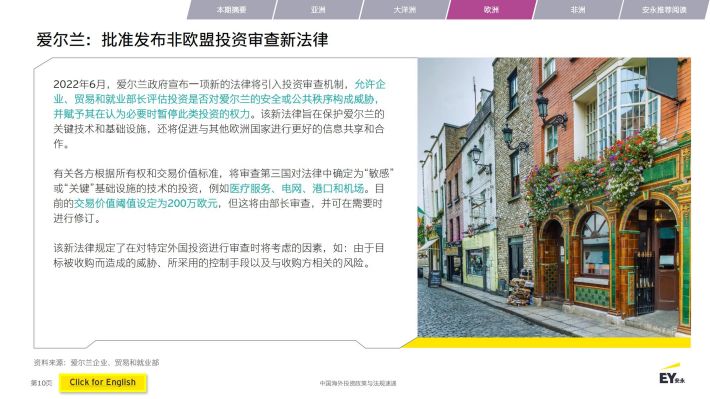Click the paragraph starting 该新法律规定了

click(x=219, y=255)
